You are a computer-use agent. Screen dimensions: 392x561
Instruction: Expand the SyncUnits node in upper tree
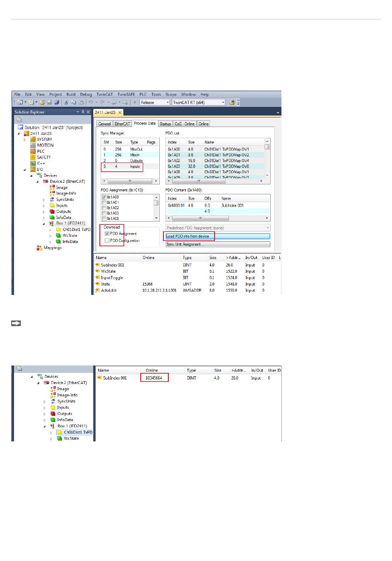point(44,200)
